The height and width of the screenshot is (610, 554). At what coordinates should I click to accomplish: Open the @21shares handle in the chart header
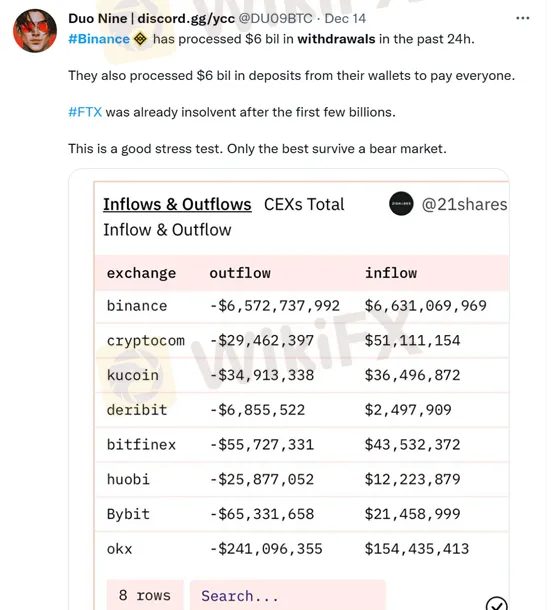coord(464,204)
